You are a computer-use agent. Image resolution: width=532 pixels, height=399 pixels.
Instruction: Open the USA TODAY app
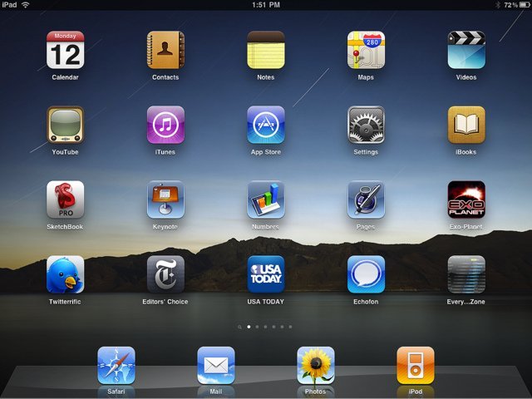pyautogui.click(x=265, y=274)
